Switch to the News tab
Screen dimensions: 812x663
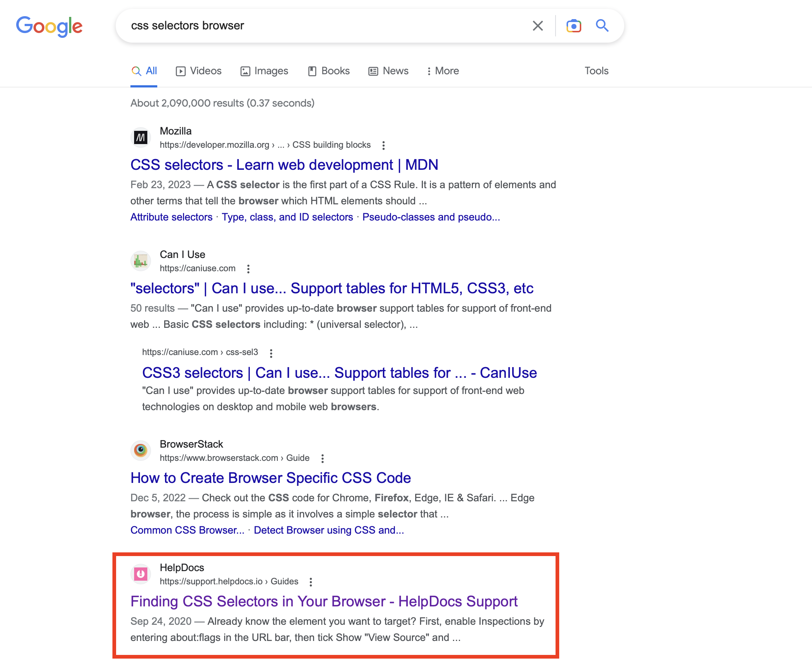click(388, 71)
